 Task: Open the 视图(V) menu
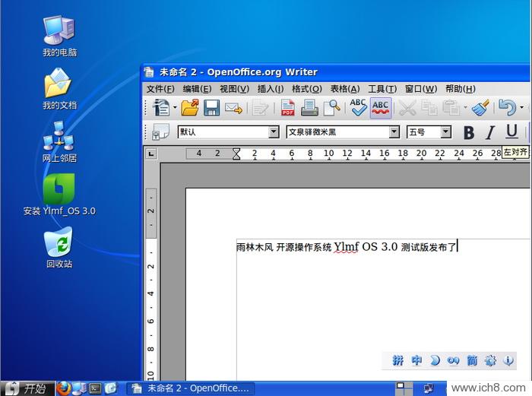pos(234,89)
